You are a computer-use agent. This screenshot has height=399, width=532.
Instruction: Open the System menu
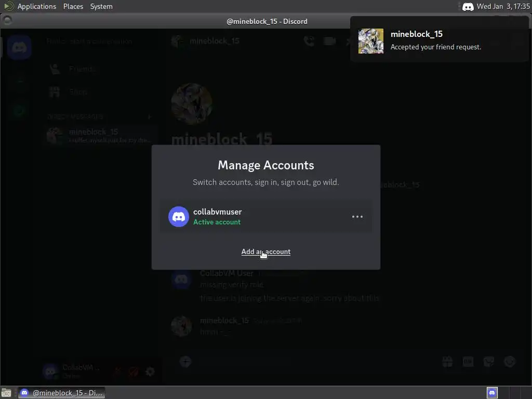(101, 6)
